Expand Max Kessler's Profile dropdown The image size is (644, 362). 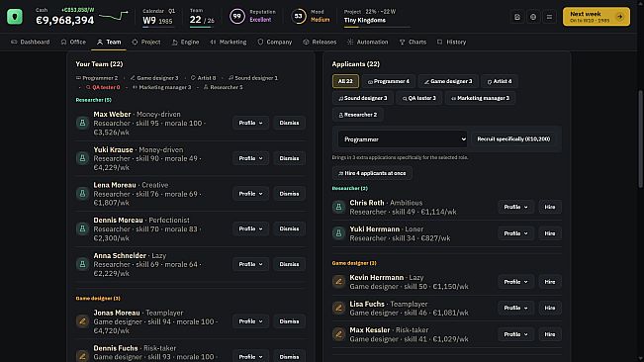pos(515,334)
